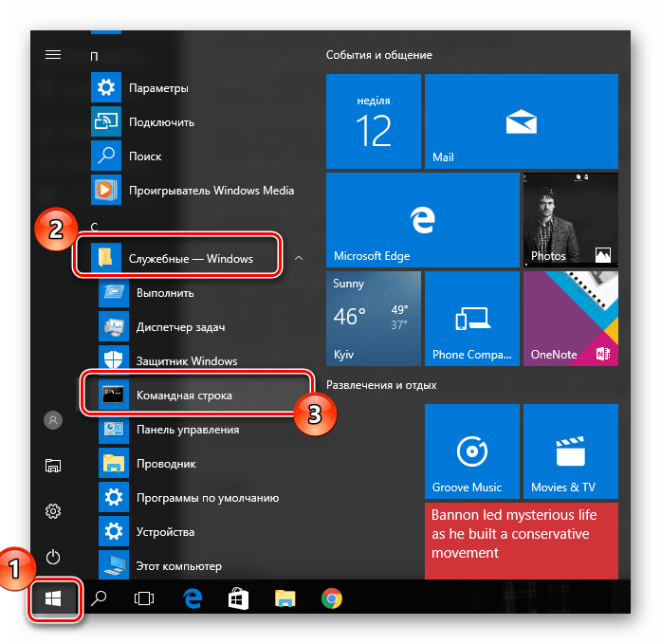Click the taskbar search magnifier

click(x=99, y=598)
